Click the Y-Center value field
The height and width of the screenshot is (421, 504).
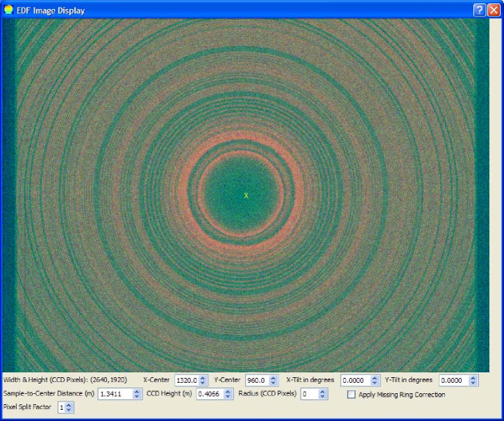coord(256,381)
